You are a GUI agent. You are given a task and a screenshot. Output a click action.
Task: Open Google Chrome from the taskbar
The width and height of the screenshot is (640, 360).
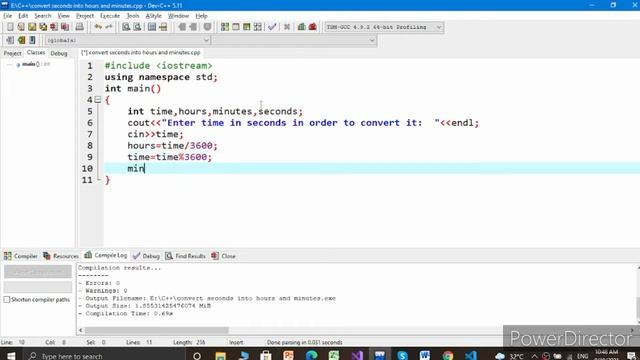pos(448,356)
